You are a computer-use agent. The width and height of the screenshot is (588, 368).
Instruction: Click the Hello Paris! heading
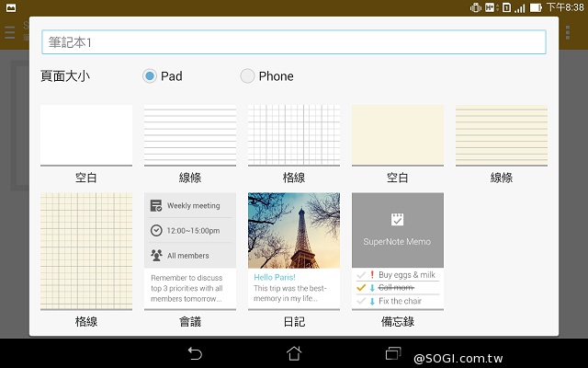[275, 277]
